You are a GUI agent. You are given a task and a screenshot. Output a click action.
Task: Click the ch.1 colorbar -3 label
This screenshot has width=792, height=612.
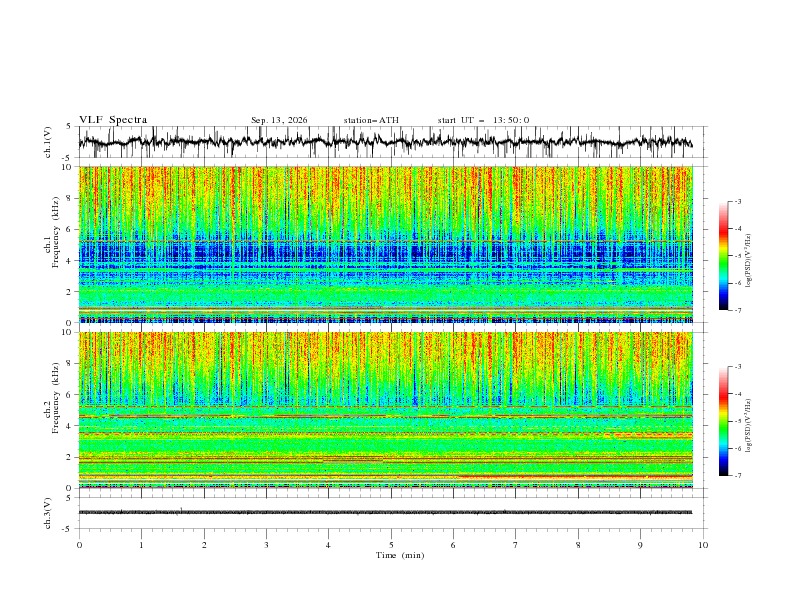pos(738,201)
